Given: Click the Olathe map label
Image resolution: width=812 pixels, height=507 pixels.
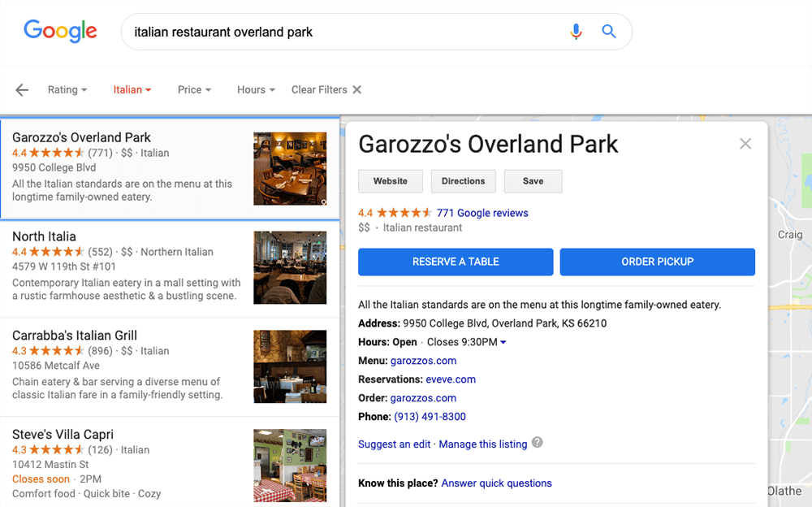Looking at the screenshot, I should pos(784,491).
